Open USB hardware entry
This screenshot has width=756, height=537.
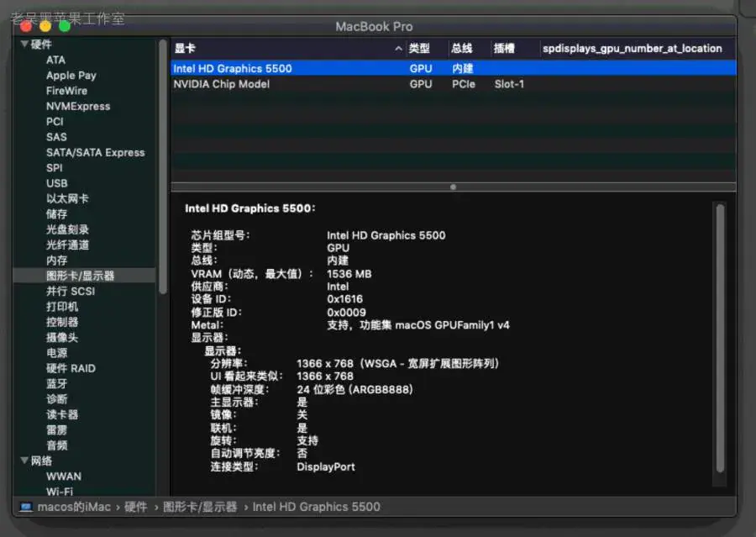pos(56,183)
